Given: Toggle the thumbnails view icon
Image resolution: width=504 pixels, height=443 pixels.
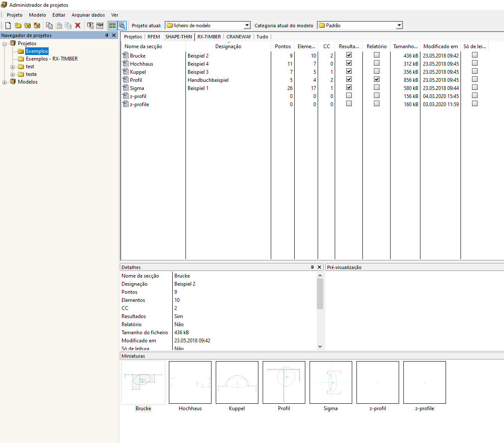Looking at the screenshot, I should coord(112,26).
